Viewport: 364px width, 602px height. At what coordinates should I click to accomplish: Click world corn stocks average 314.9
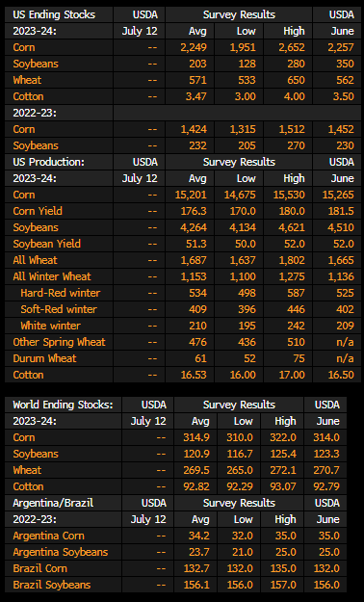coord(197,437)
